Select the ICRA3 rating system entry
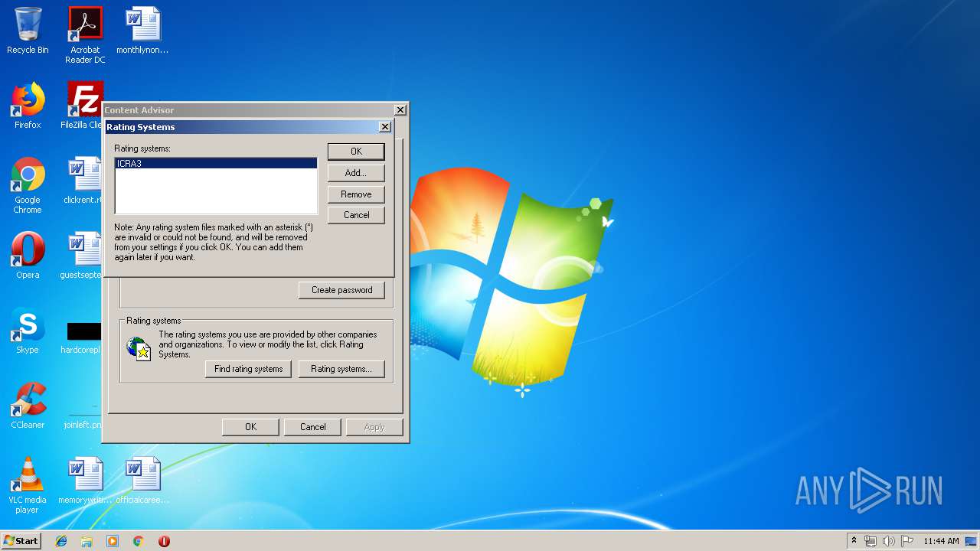980x551 pixels. (x=216, y=164)
